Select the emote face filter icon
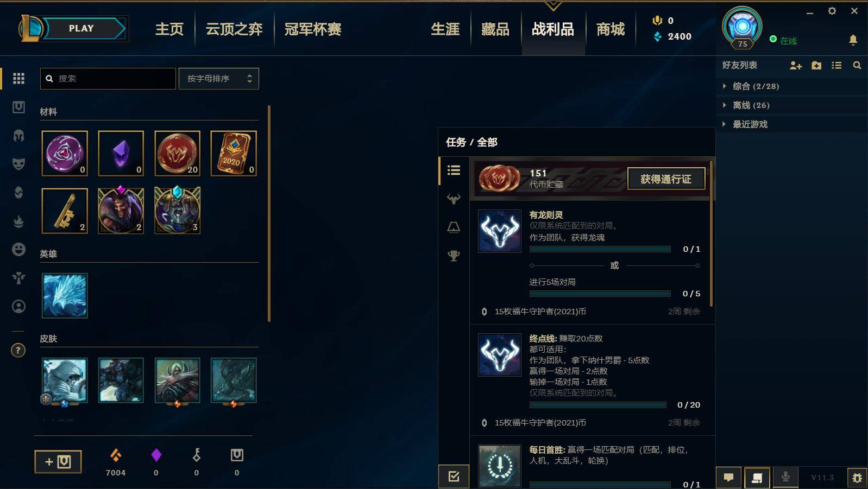868x489 pixels. pyautogui.click(x=18, y=249)
